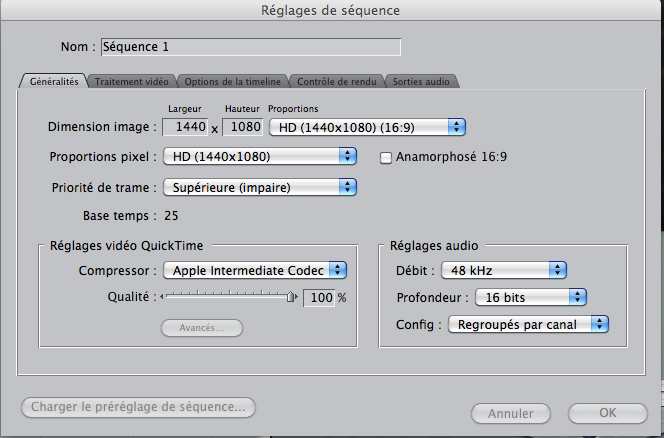Click the Dimension image label
This screenshot has height=438, width=664.
[x=102, y=127]
